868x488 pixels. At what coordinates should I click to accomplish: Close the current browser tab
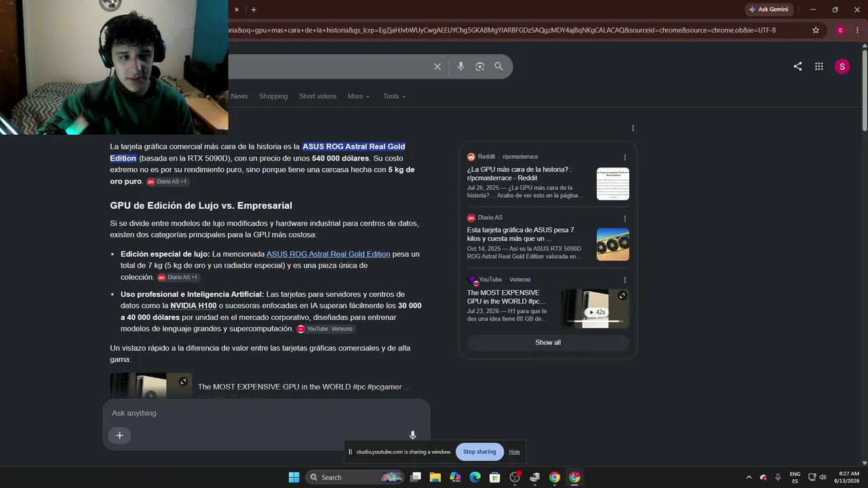click(237, 9)
